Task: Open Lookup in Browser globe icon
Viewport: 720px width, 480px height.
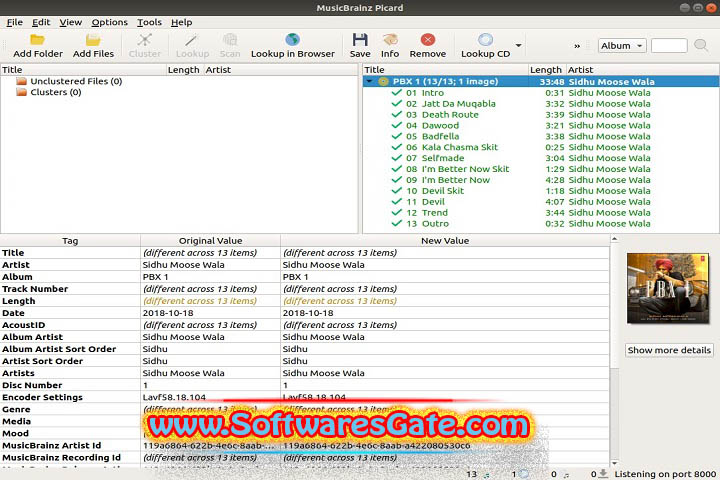Action: (x=292, y=40)
